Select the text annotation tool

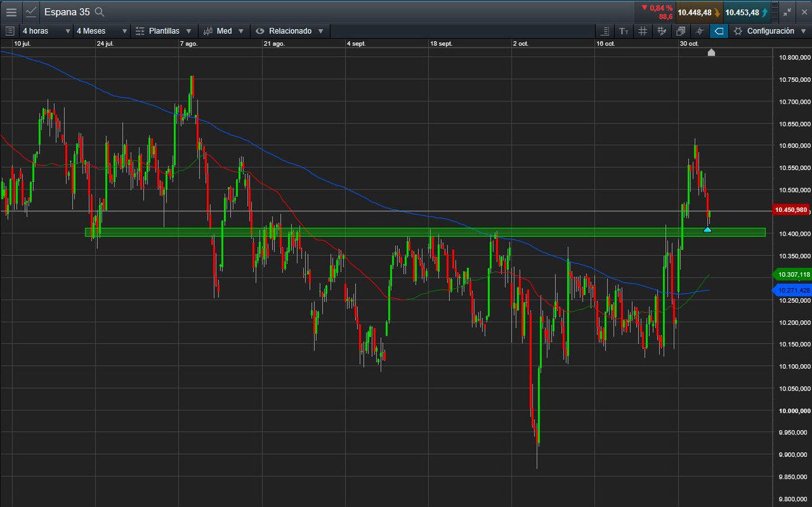[x=623, y=31]
